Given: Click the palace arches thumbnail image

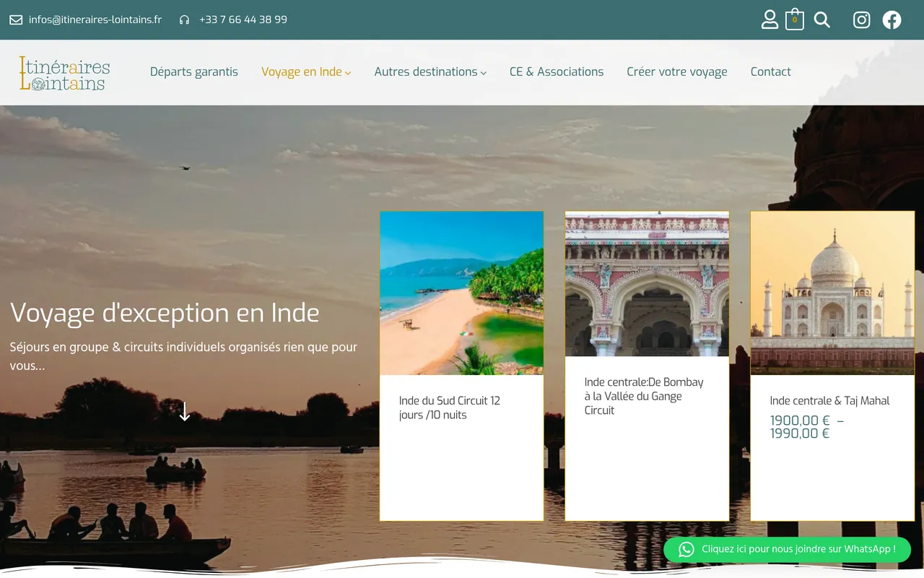Looking at the screenshot, I should click(x=648, y=284).
